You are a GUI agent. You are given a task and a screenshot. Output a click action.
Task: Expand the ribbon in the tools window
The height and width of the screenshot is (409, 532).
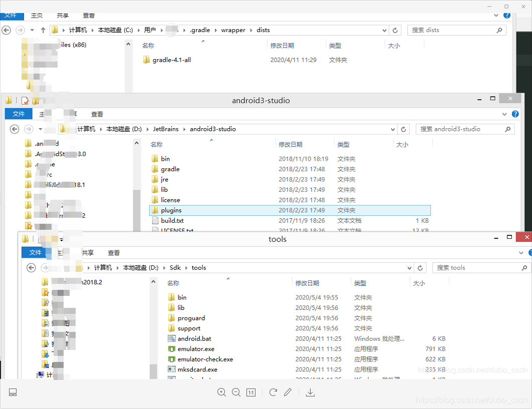coord(521,253)
